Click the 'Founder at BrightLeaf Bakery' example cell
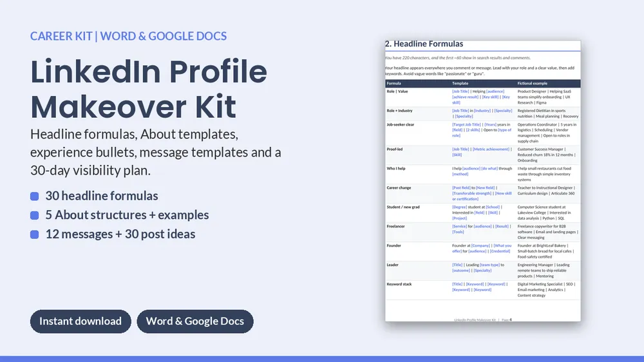Image resolution: width=644 pixels, height=362 pixels. point(546,252)
